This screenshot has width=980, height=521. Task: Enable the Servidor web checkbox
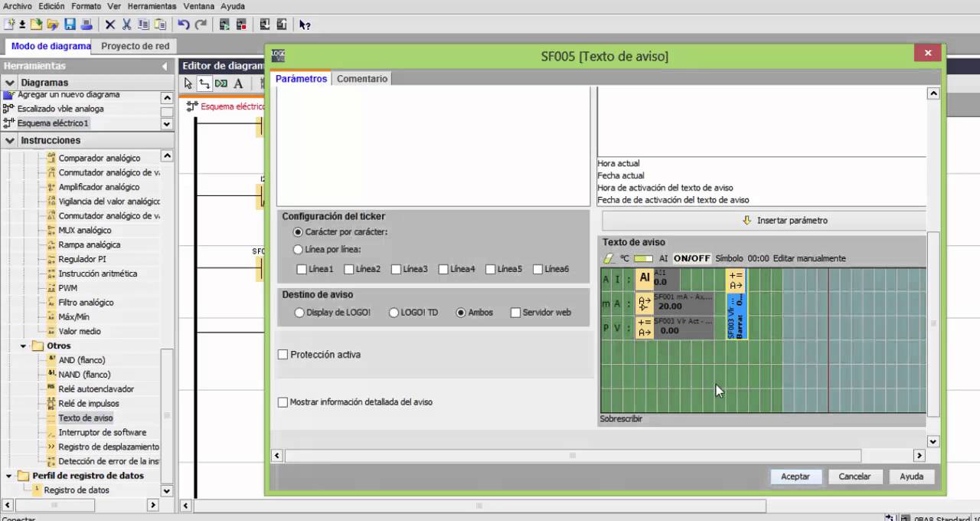[x=515, y=313]
